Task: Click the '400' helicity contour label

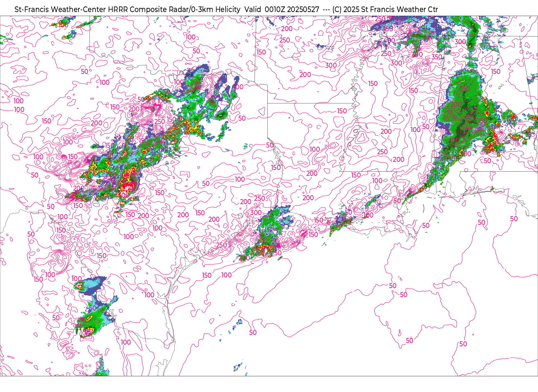Action: click(389, 40)
